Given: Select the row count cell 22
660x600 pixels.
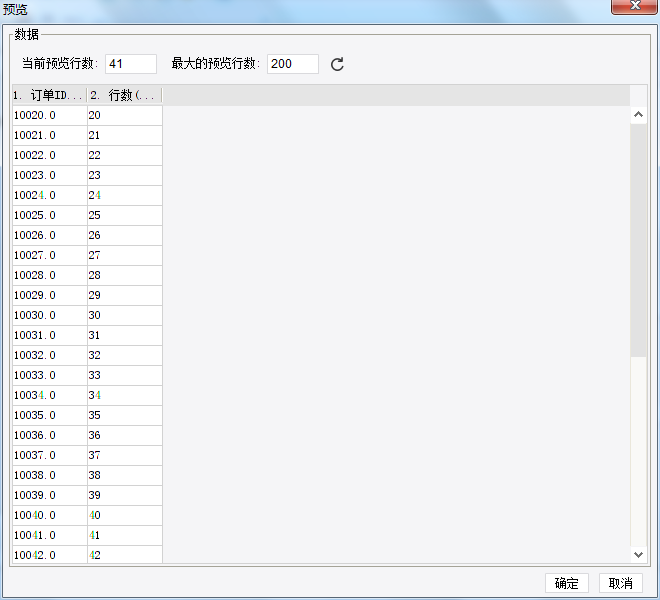Looking at the screenshot, I should point(125,155).
